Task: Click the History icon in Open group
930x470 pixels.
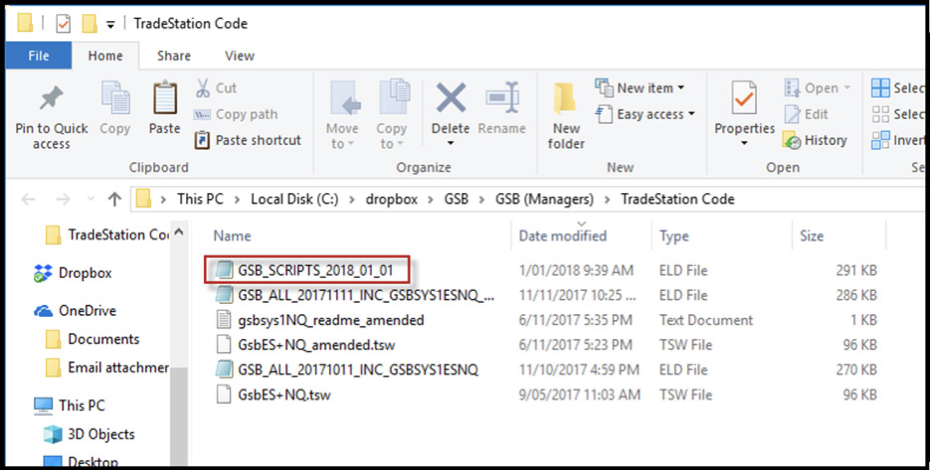Action: 793,140
